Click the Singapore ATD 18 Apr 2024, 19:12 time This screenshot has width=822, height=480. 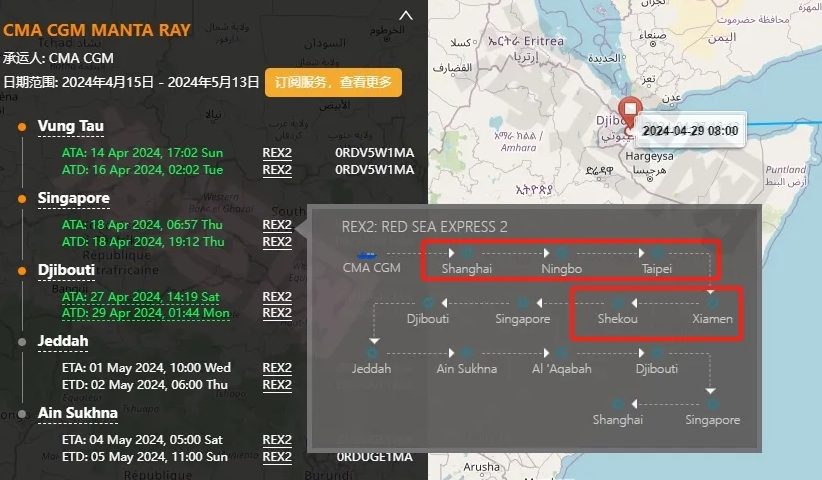[x=143, y=242]
